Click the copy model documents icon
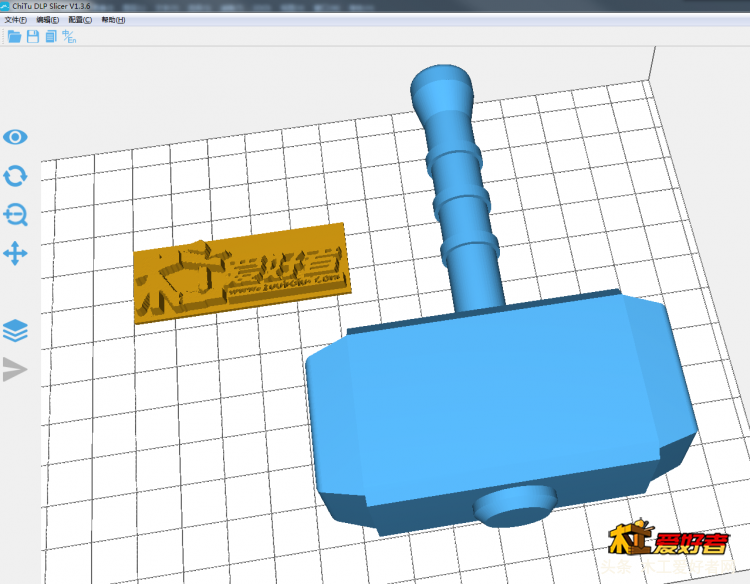This screenshot has height=584, width=750. (x=51, y=36)
